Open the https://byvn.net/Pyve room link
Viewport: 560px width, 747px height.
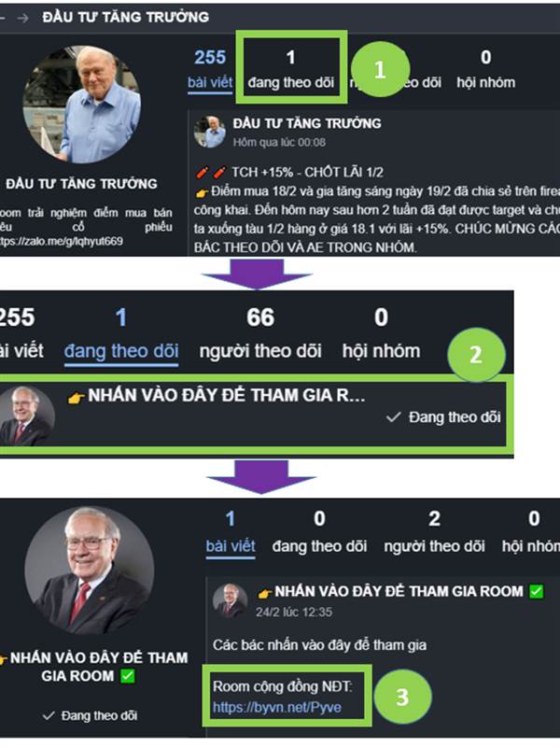point(277,707)
